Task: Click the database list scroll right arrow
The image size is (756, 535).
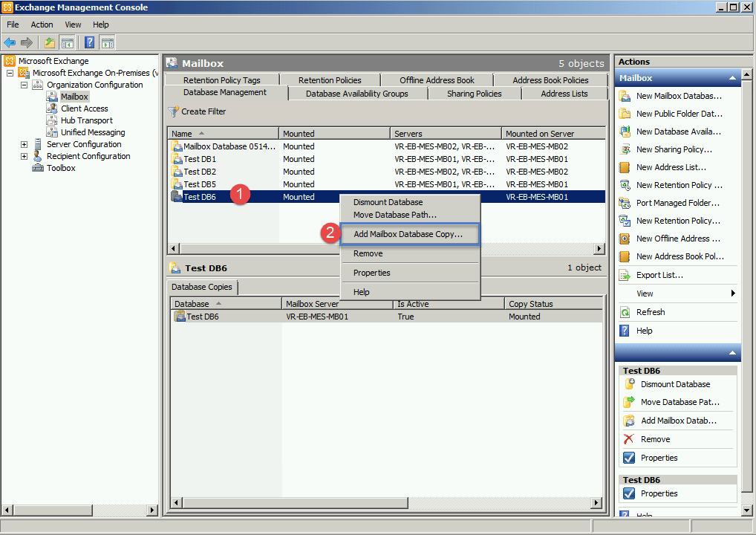Action: pyautogui.click(x=599, y=249)
